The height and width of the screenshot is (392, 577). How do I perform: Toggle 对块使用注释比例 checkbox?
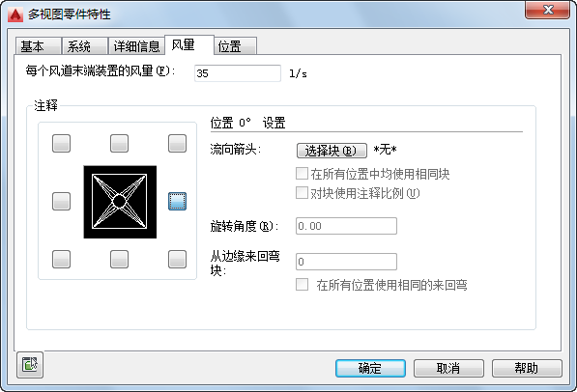tap(303, 193)
